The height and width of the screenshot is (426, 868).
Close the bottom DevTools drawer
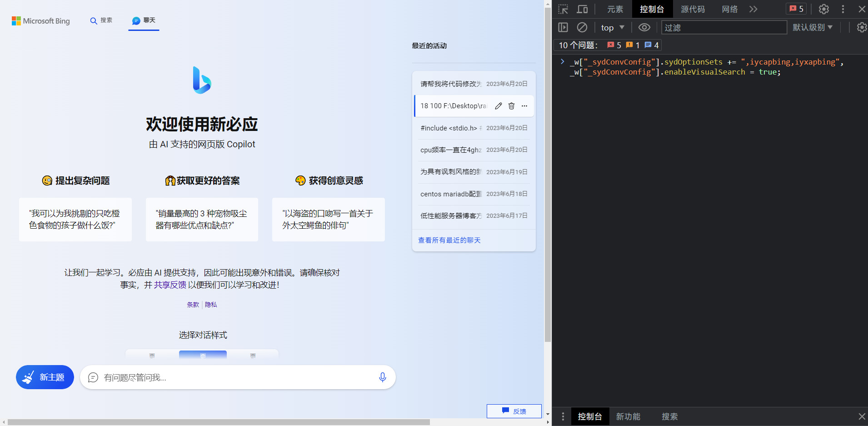tap(862, 416)
